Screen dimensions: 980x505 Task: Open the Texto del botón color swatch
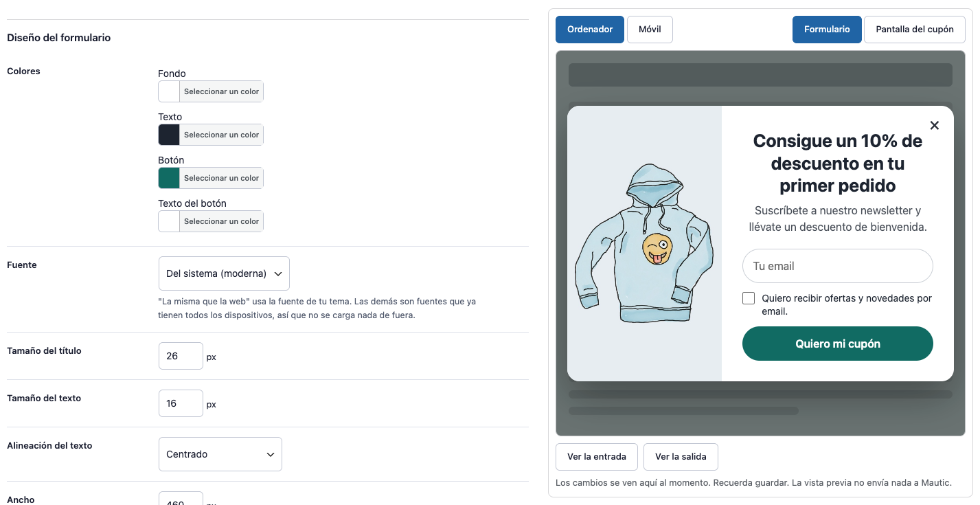169,221
